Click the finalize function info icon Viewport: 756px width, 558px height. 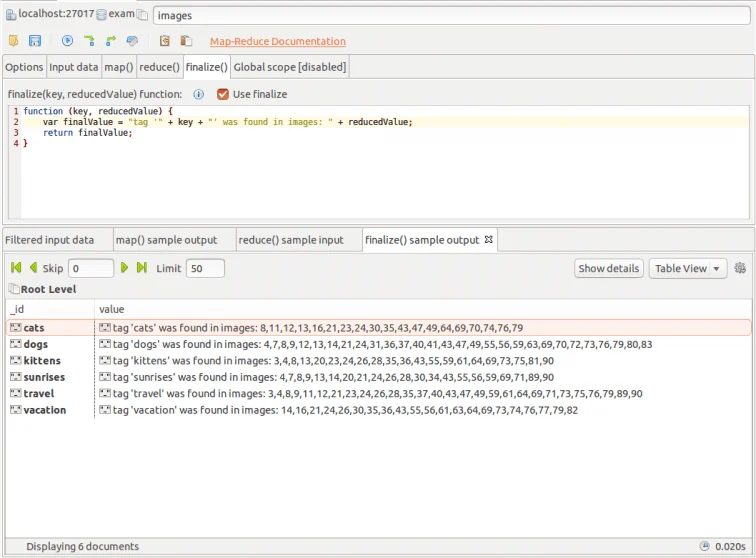coord(199,95)
